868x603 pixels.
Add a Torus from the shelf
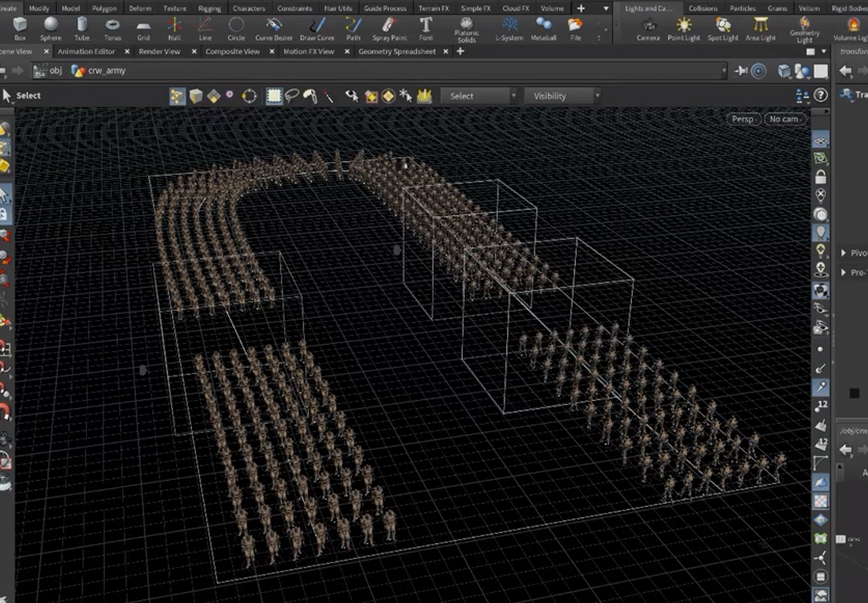tap(112, 29)
